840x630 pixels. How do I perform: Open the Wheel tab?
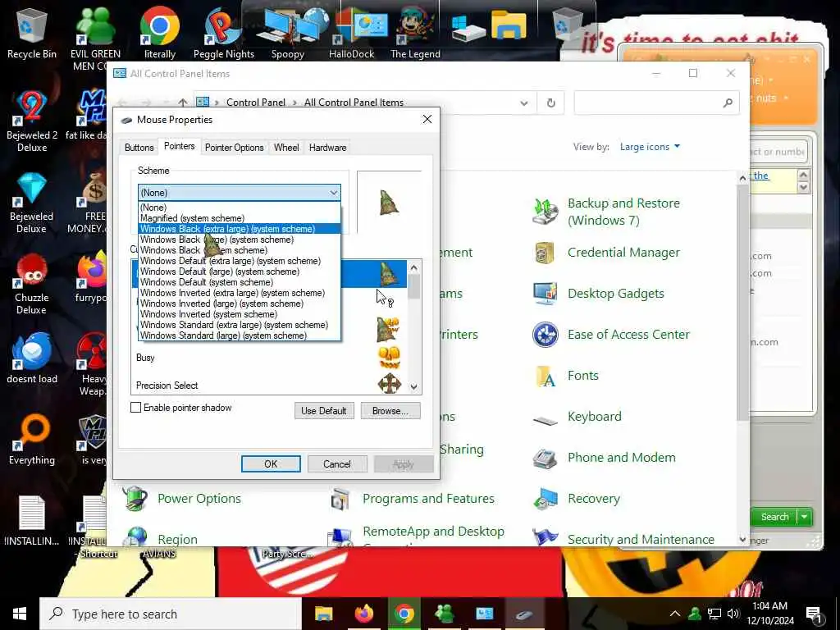(286, 148)
